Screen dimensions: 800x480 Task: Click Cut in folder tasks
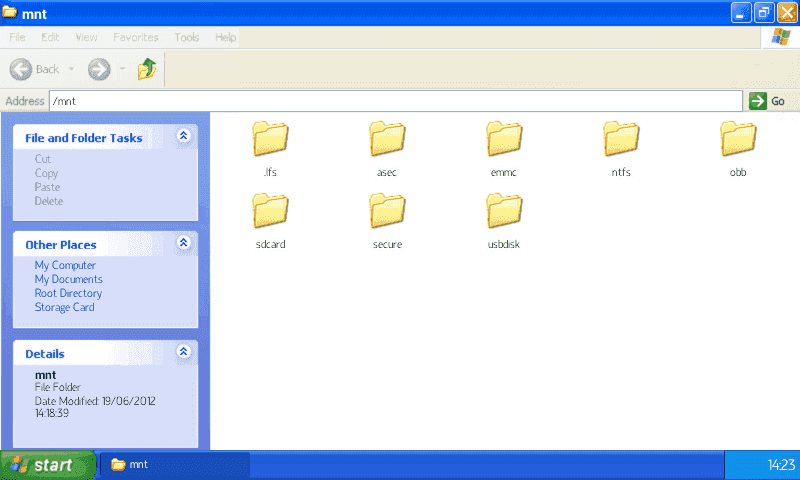pyautogui.click(x=43, y=159)
